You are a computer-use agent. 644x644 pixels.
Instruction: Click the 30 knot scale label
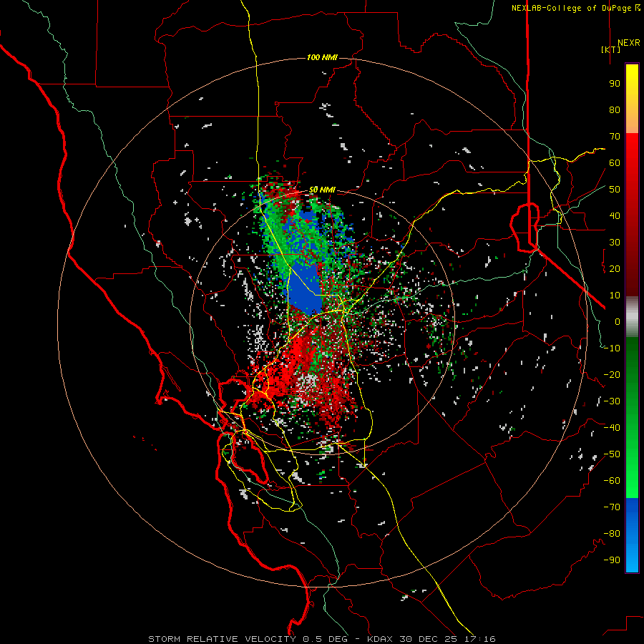(x=615, y=243)
